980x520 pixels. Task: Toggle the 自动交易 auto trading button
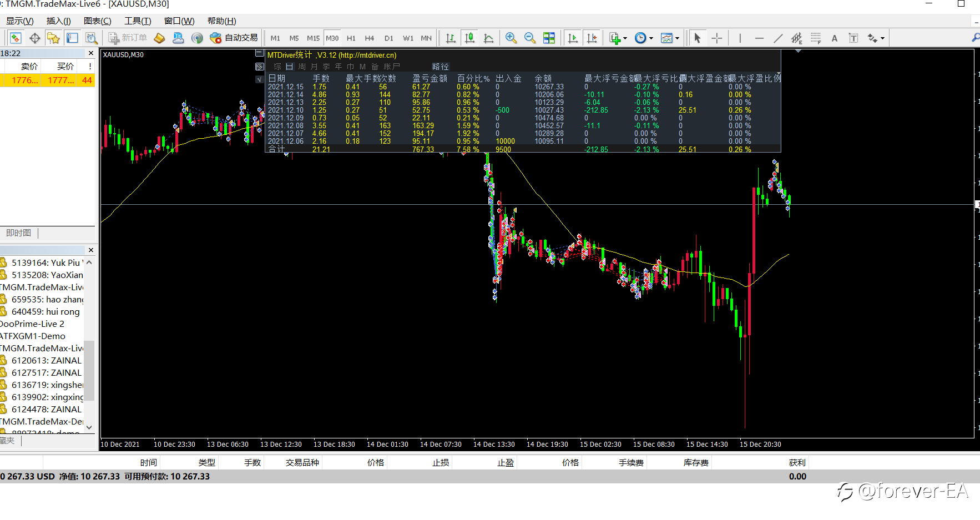pos(234,38)
